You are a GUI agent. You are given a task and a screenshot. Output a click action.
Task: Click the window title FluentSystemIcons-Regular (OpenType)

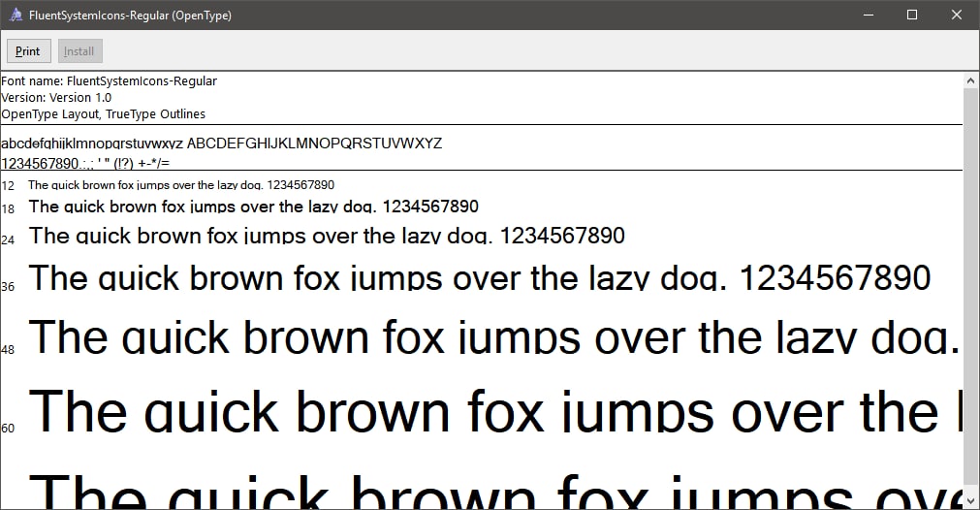[x=130, y=15]
